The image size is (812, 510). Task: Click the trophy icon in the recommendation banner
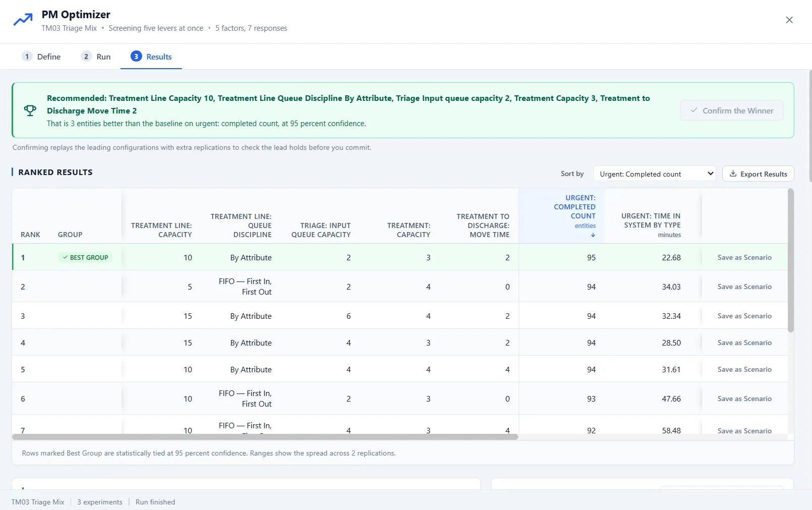(30, 110)
